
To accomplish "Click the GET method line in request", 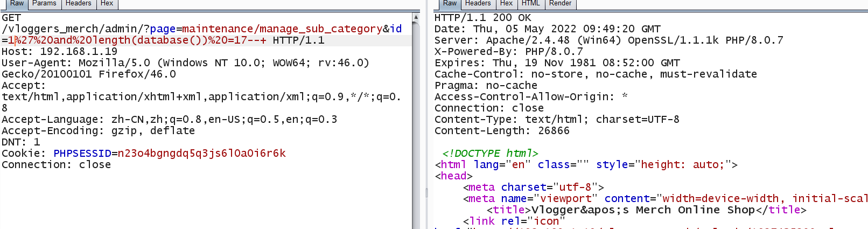I will pos(11,18).
